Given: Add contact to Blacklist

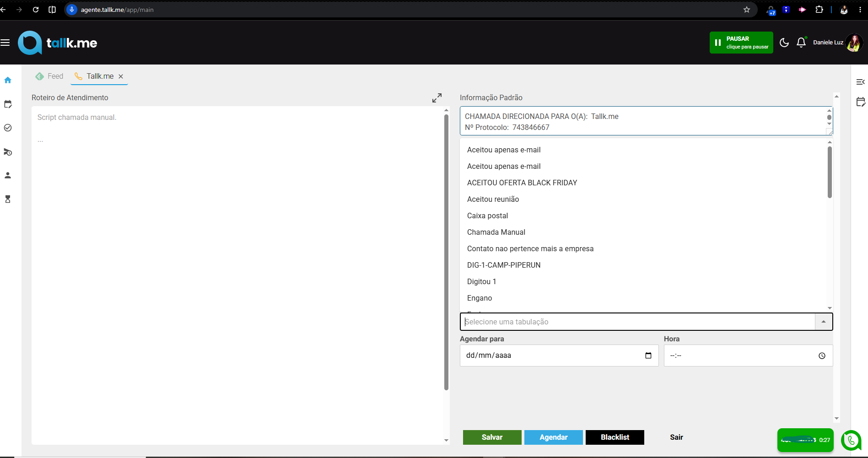Looking at the screenshot, I should 615,437.
